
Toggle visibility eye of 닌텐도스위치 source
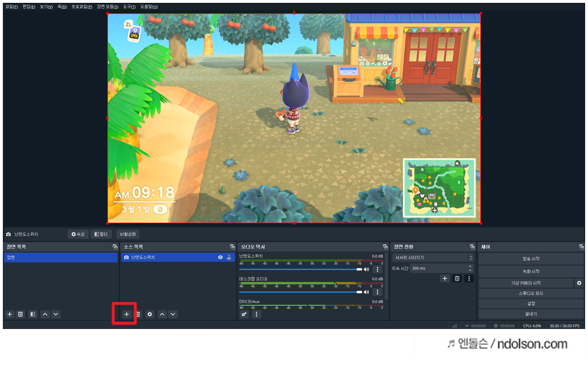point(221,257)
